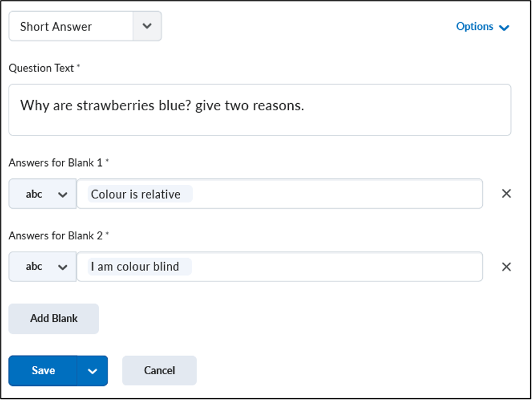Expand the abc dropdown for Blank 2
Image resolution: width=532 pixels, height=400 pixels.
[42, 267]
